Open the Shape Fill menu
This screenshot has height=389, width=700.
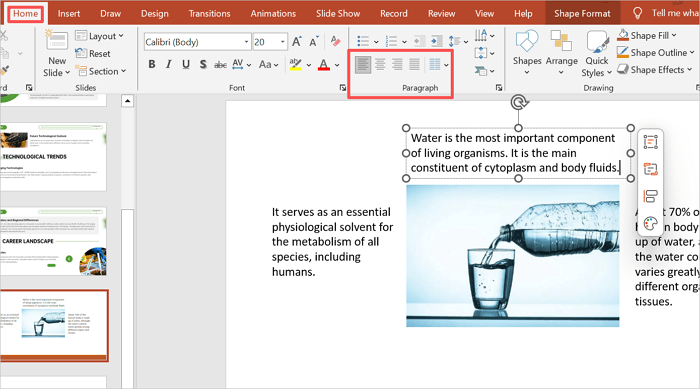pyautogui.click(x=647, y=35)
